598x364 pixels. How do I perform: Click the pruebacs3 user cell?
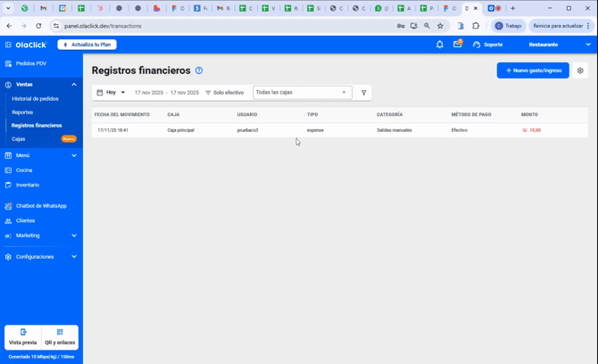coord(247,130)
